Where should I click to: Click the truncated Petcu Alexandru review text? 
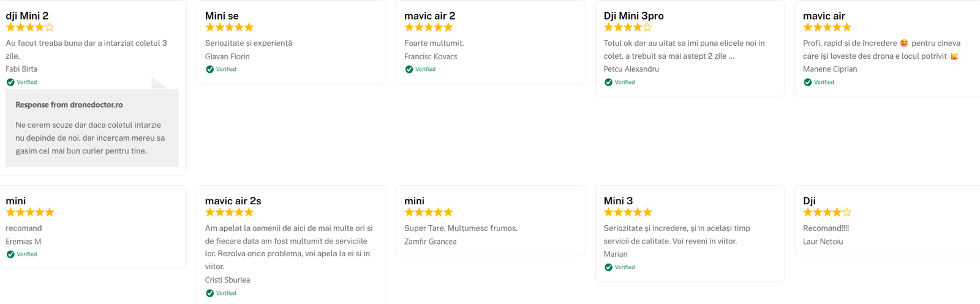pos(684,50)
